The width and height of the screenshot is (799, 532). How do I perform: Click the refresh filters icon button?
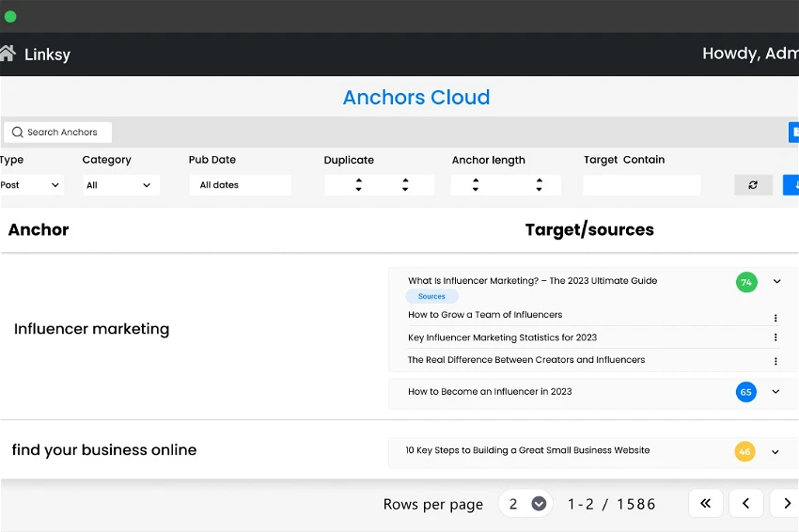(x=753, y=185)
